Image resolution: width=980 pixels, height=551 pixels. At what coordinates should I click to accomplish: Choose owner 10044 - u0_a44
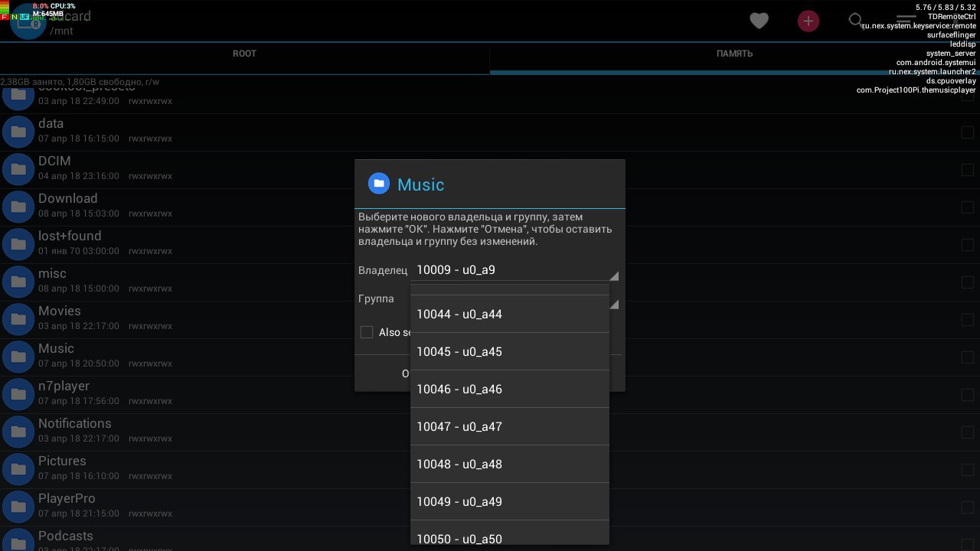tap(510, 314)
